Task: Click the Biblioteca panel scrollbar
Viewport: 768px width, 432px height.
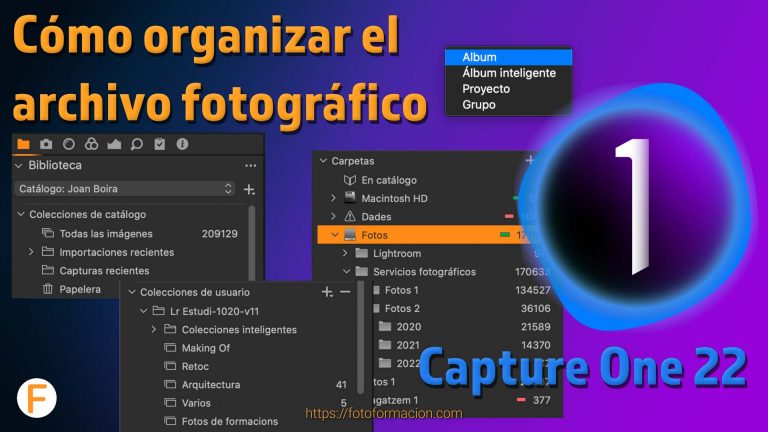Action: [x=252, y=242]
